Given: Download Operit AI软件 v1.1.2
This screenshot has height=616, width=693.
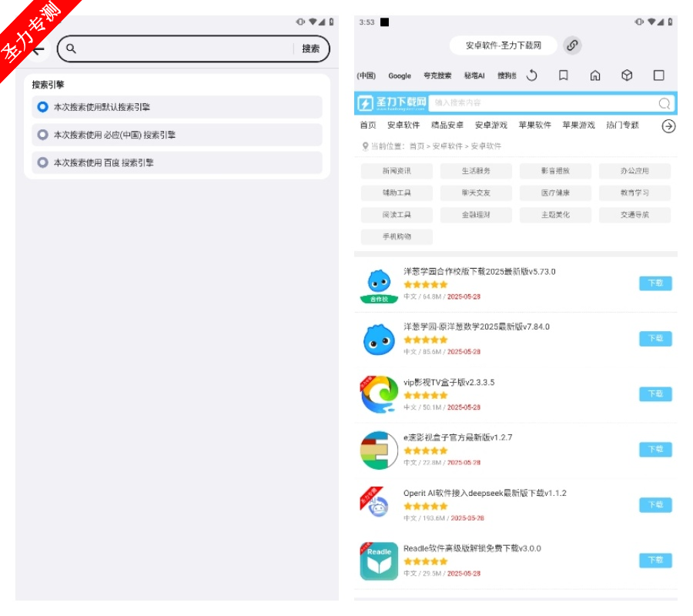Looking at the screenshot, I should [655, 505].
